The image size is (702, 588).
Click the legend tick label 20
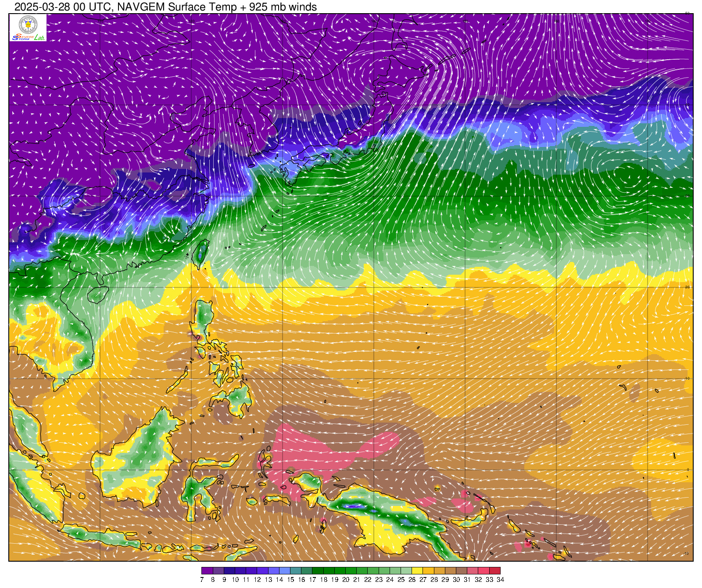pos(346,580)
